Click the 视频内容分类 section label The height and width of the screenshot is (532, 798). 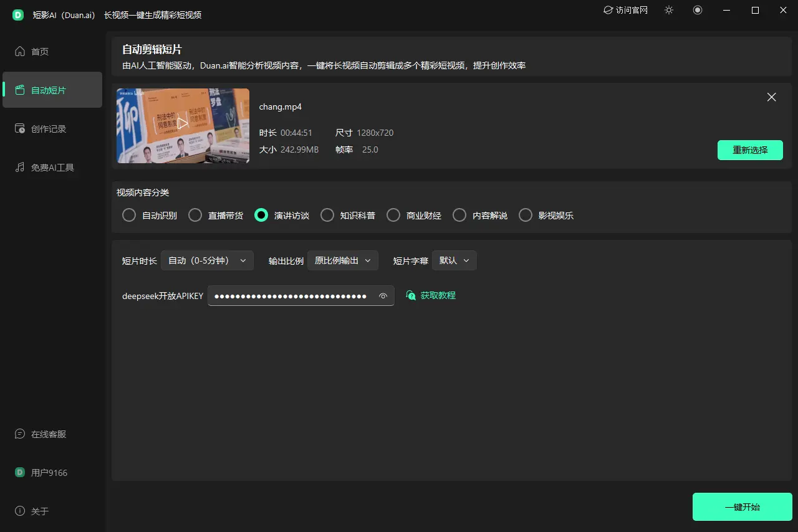click(143, 192)
